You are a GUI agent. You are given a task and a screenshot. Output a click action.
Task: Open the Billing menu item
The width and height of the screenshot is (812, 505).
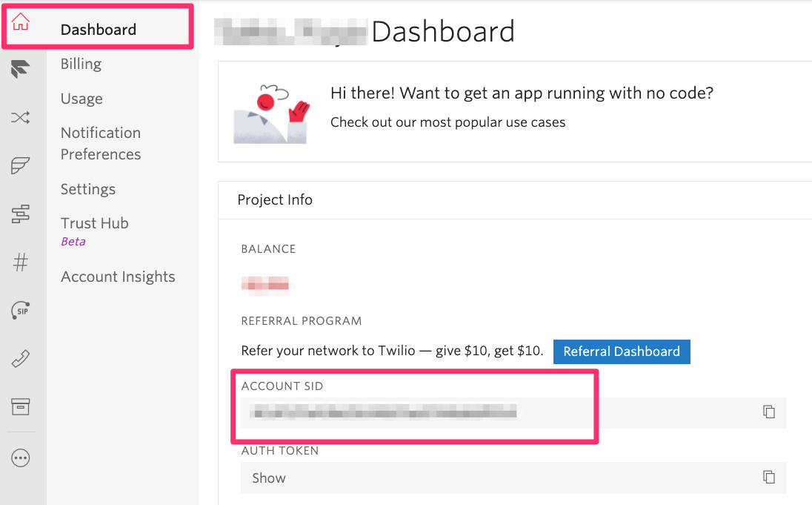point(81,65)
